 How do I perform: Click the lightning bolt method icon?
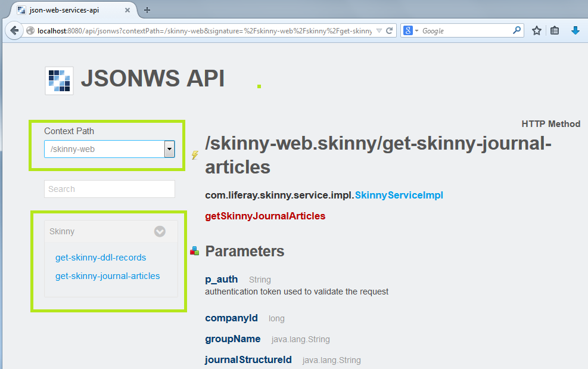[195, 155]
